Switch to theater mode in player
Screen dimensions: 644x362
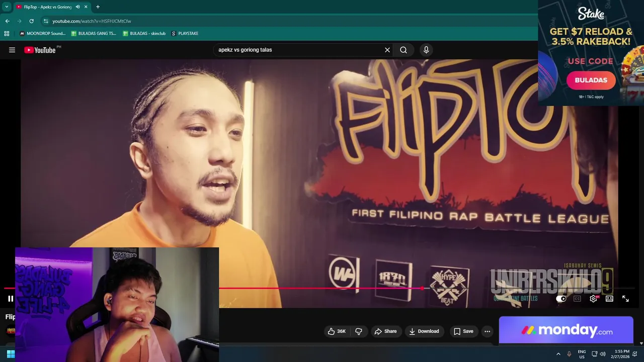coord(609,299)
